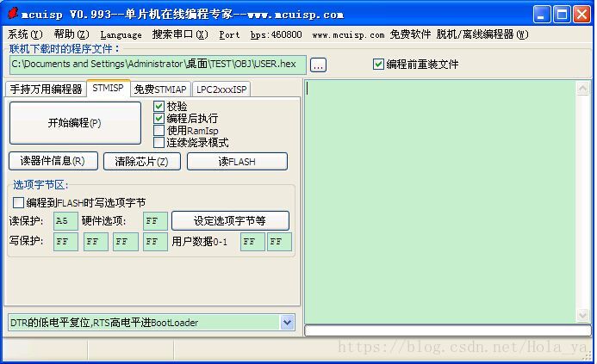Image resolution: width=597 pixels, height=364 pixels.
Task: Click the log scrollbar down arrow
Action: click(583, 315)
